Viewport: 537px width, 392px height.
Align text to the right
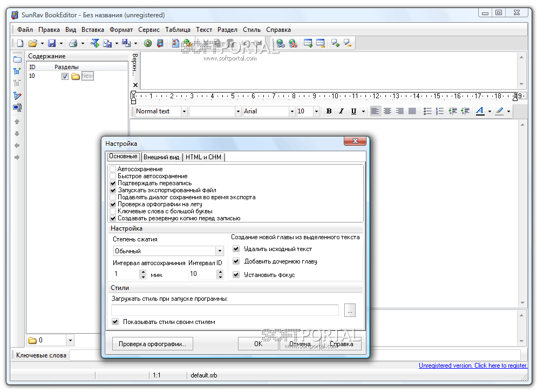pyautogui.click(x=400, y=111)
